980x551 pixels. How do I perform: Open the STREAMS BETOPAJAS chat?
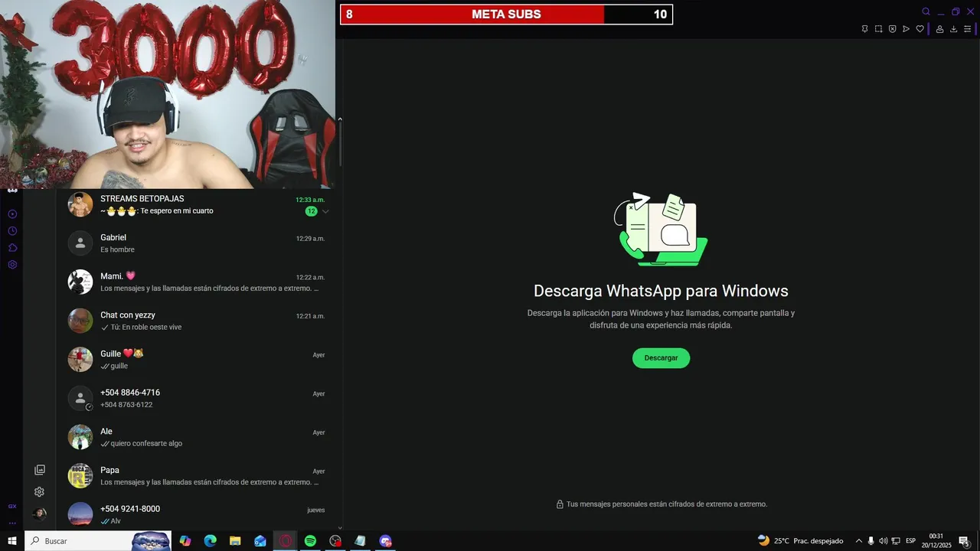(x=198, y=204)
